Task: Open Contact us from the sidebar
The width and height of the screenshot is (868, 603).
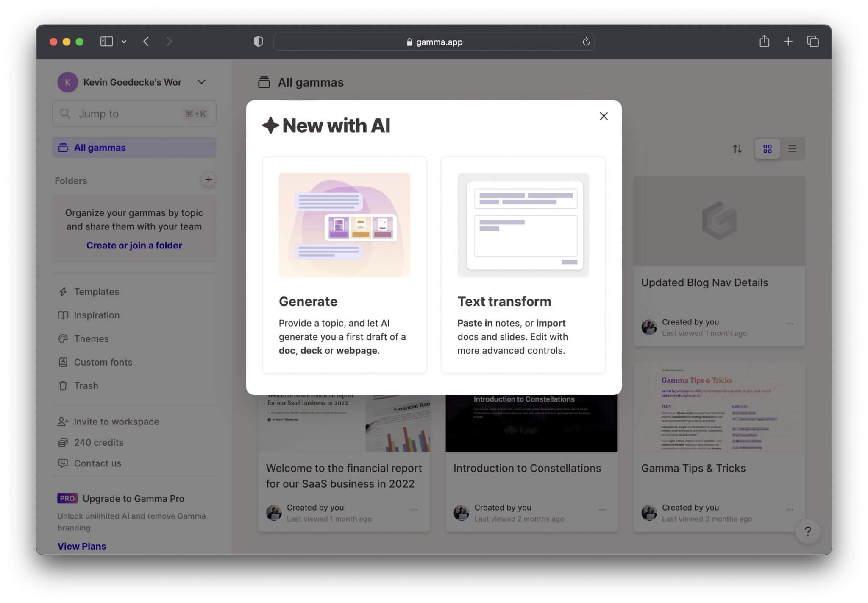Action: [x=97, y=463]
